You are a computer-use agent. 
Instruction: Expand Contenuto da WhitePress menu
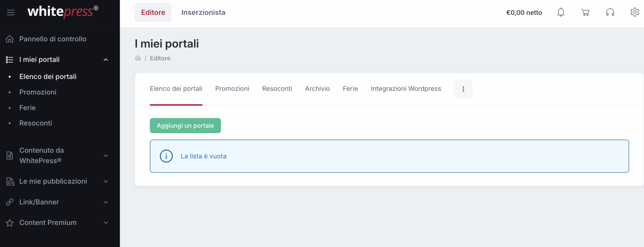pyautogui.click(x=106, y=156)
